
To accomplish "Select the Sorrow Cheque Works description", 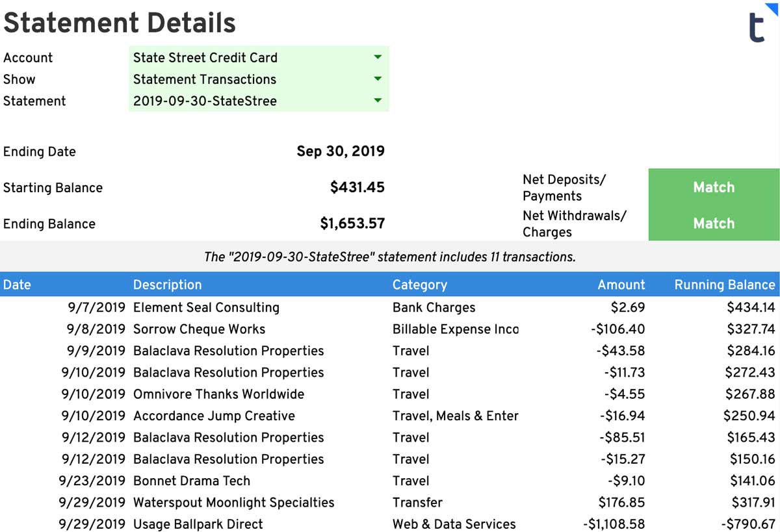I will click(x=199, y=329).
